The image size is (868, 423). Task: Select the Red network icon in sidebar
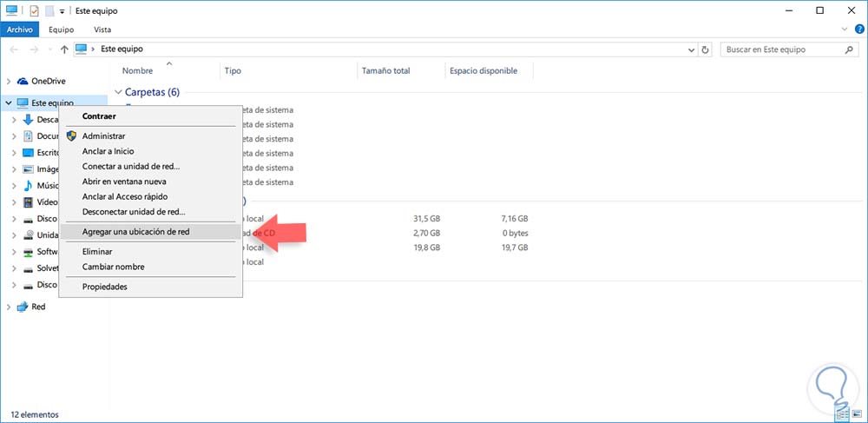point(23,307)
